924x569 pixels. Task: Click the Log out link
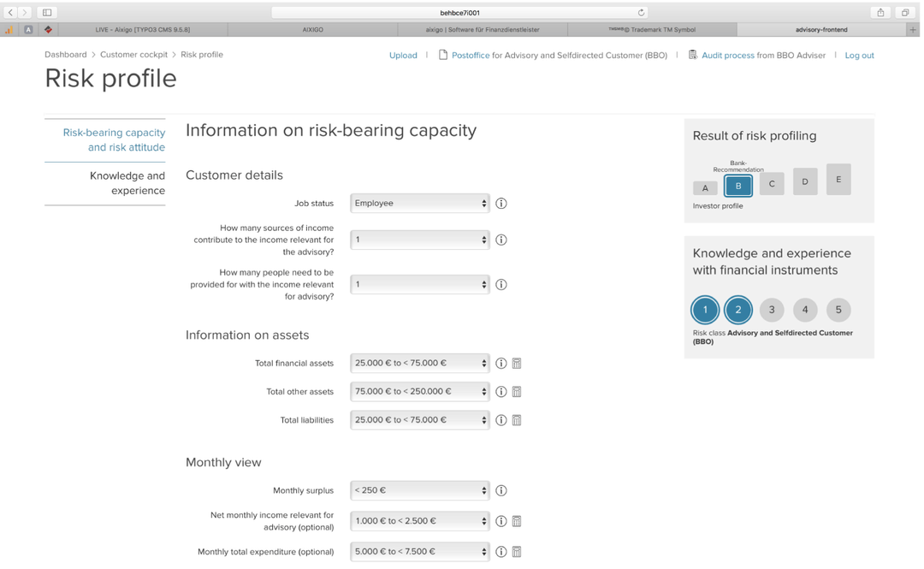859,54
